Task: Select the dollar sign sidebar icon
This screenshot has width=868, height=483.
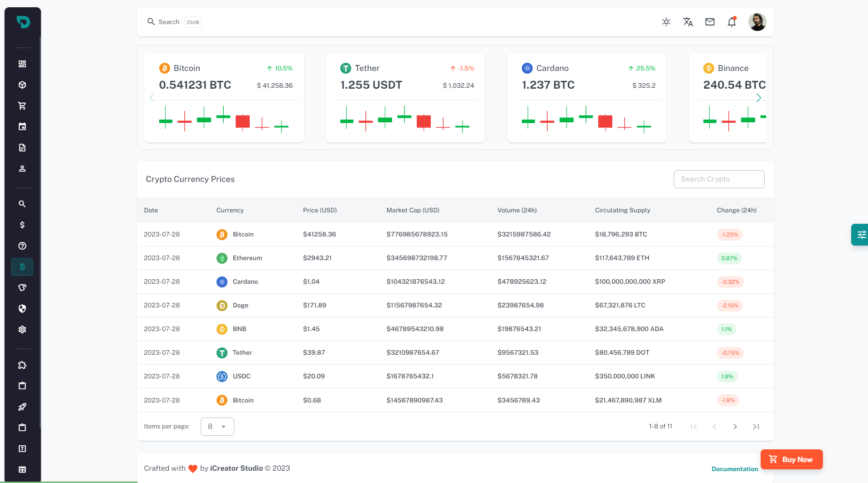Action: [22, 225]
